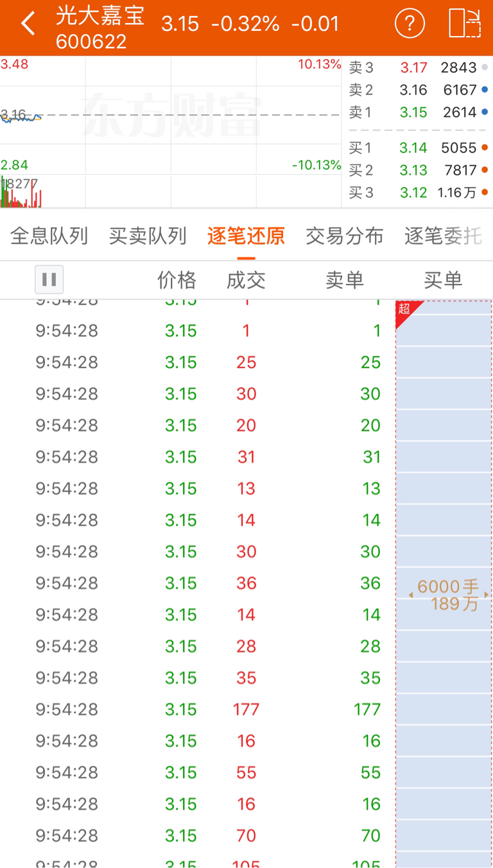The width and height of the screenshot is (493, 868).
Task: Tap the 卖单 column header
Action: pyautogui.click(x=345, y=280)
